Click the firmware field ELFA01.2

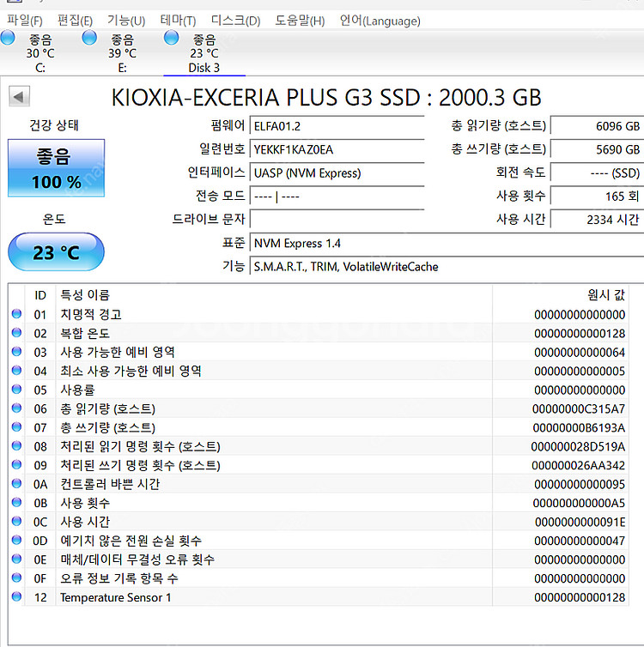pos(337,126)
